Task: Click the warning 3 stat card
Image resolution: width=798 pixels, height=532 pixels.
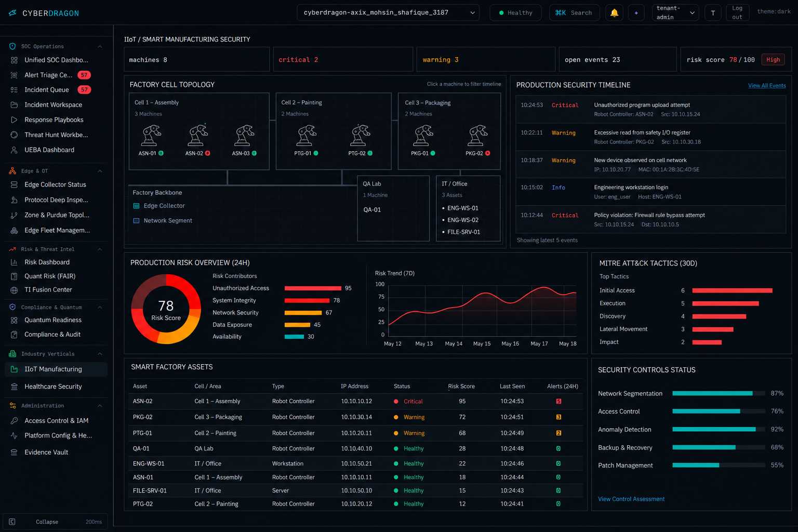Action: pyautogui.click(x=486, y=60)
